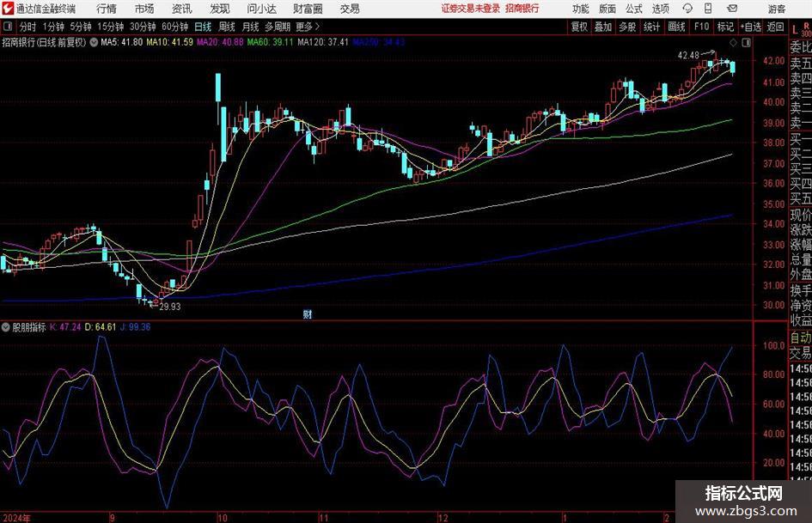Open the 市场 menu
Screen dimensions: 812x523
click(144, 9)
